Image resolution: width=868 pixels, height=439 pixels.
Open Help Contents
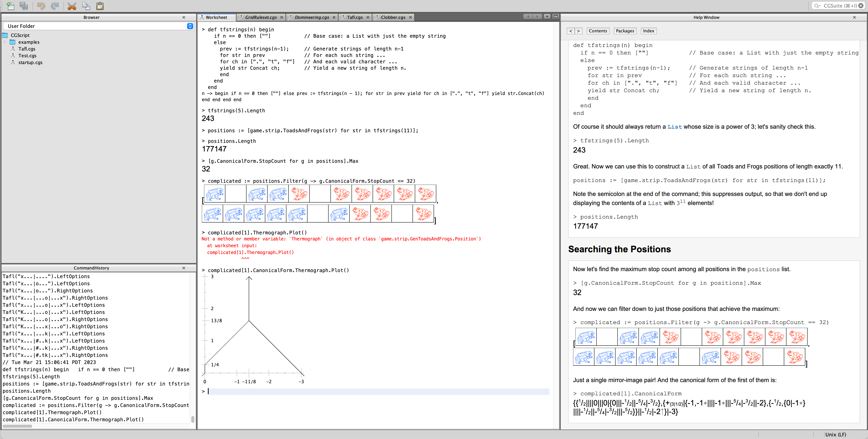(598, 31)
